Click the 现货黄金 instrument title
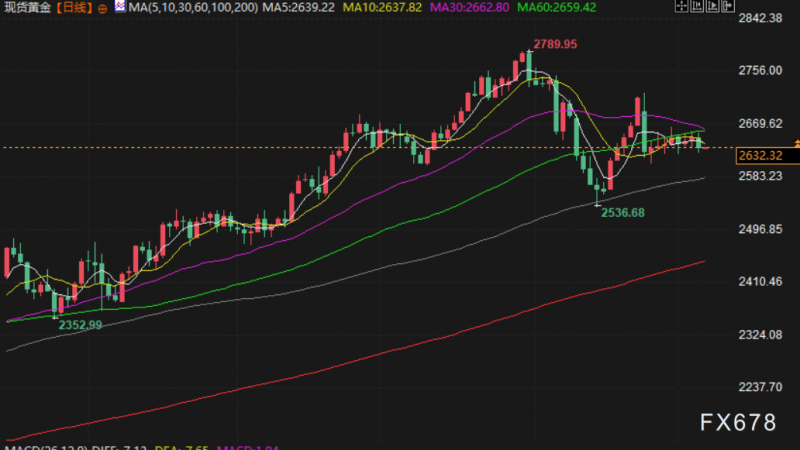 pos(28,8)
